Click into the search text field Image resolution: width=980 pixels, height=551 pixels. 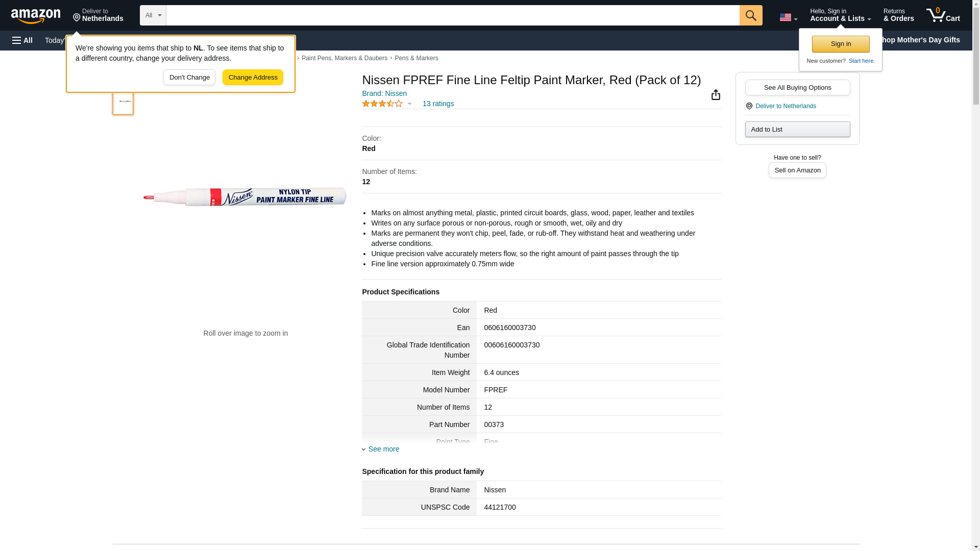452,15
